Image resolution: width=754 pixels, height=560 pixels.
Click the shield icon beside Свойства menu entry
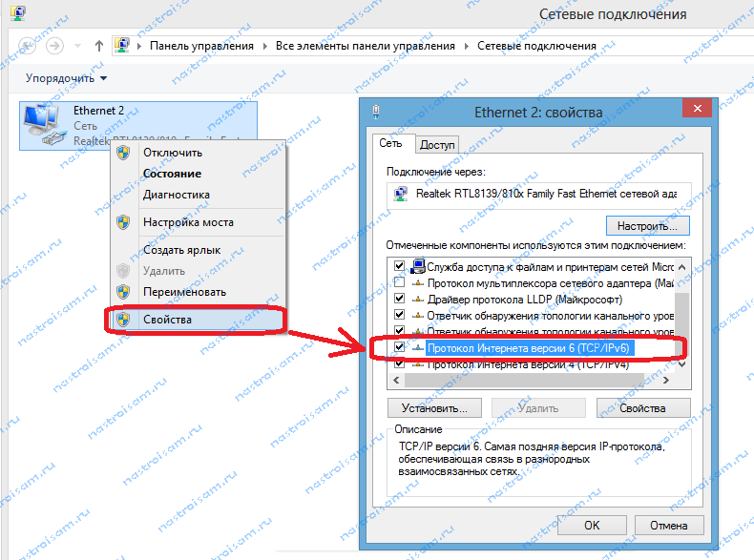click(123, 320)
